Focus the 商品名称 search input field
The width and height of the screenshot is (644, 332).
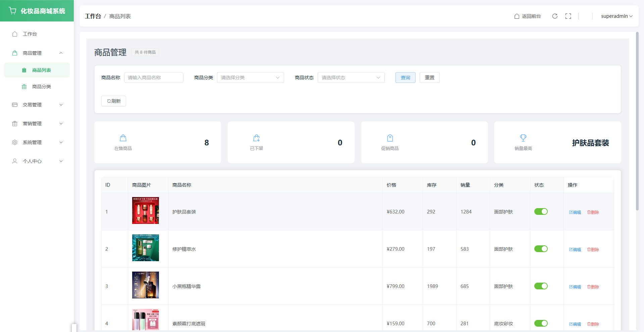(154, 78)
